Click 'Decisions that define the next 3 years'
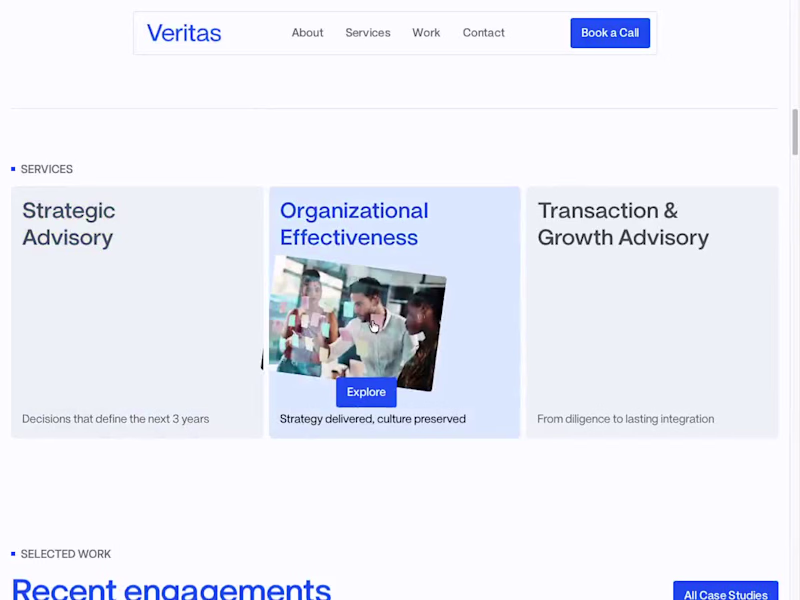 [x=115, y=419]
